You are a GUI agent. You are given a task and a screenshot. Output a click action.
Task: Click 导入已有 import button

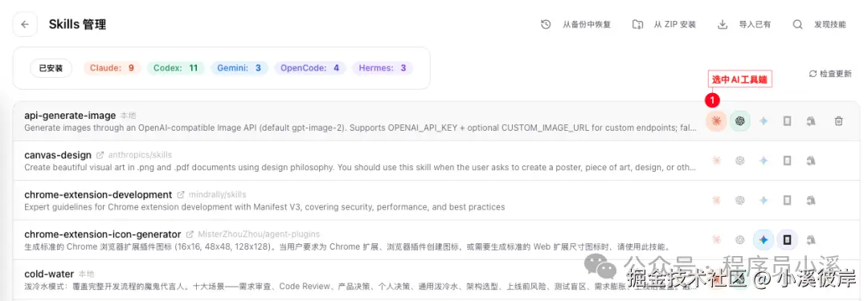click(744, 24)
